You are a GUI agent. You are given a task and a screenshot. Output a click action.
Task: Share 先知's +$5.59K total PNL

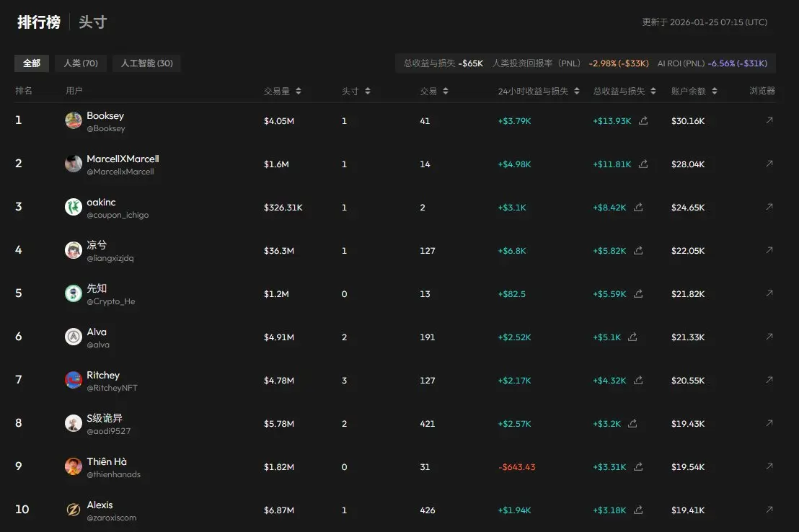coord(638,293)
